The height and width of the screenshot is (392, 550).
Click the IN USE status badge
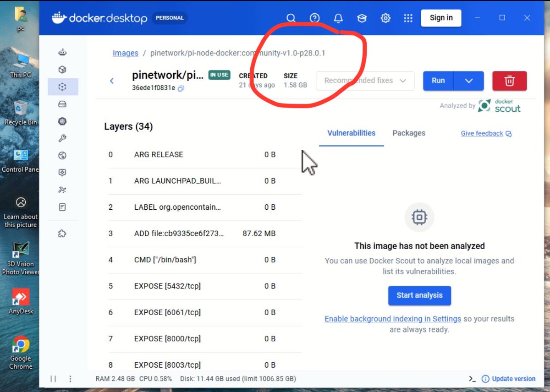pyautogui.click(x=220, y=75)
